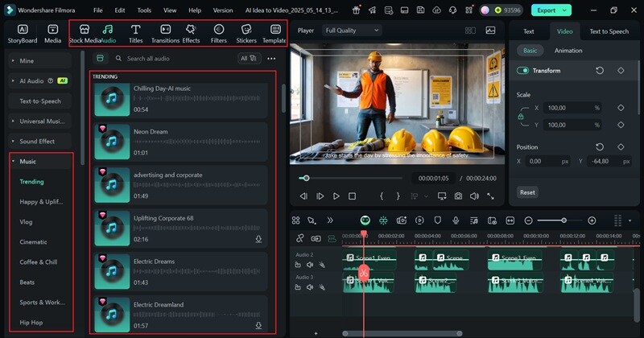Switch to the Text to Speech tab
The width and height of the screenshot is (644, 338).
(x=609, y=31)
